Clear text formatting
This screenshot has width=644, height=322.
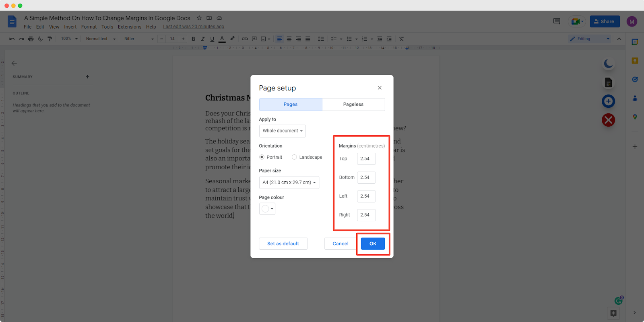(401, 39)
